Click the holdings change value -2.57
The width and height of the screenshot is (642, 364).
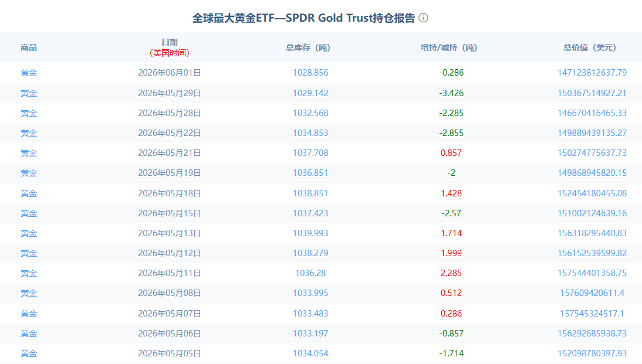coord(451,213)
